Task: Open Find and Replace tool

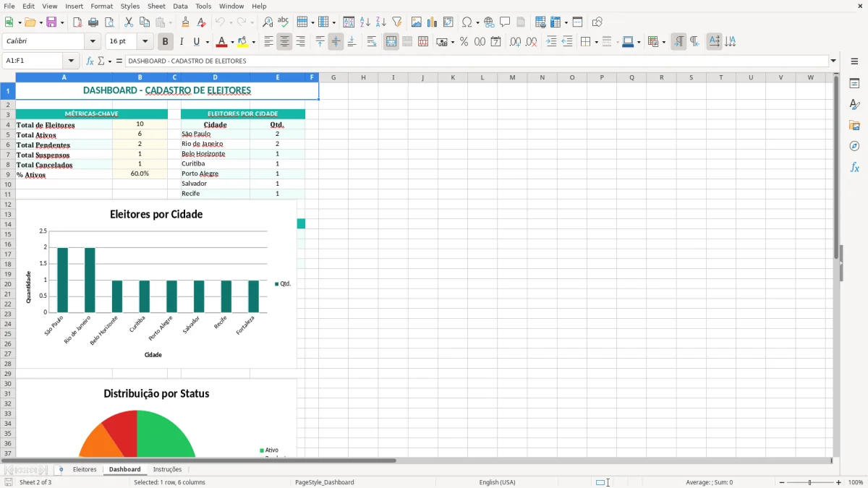Action: [x=268, y=22]
